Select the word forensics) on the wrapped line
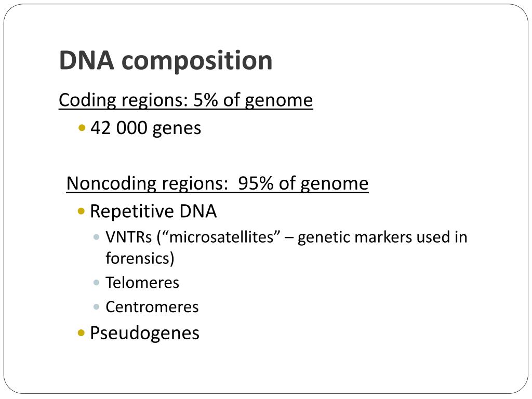The height and width of the screenshot is (399, 532). pyautogui.click(x=140, y=258)
